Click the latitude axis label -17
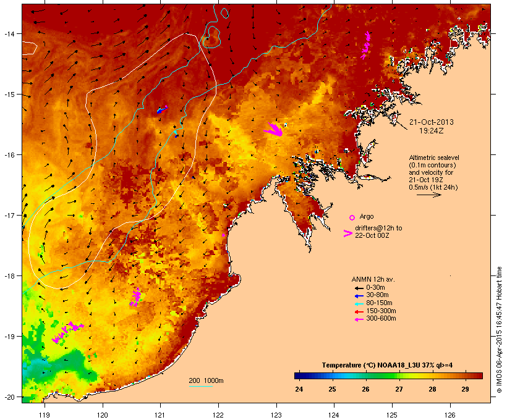 9,215
